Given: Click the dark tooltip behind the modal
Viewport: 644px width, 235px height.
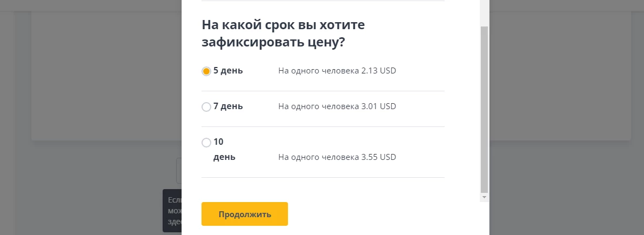Looking at the screenshot, I should click(172, 211).
